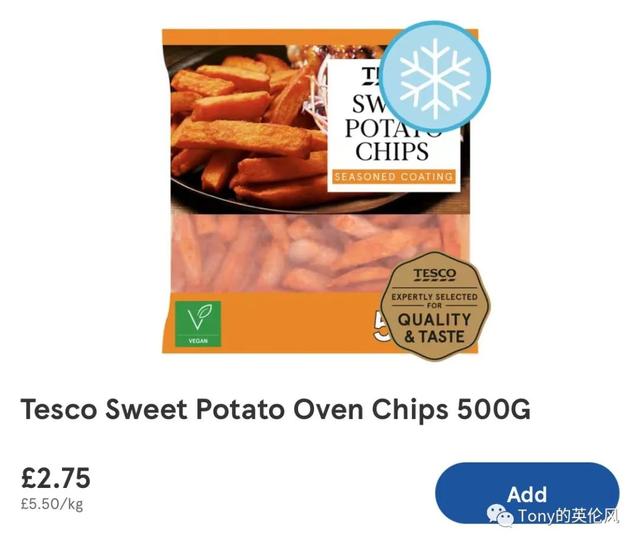Click the transparent window showing frozen chips

click(x=278, y=253)
